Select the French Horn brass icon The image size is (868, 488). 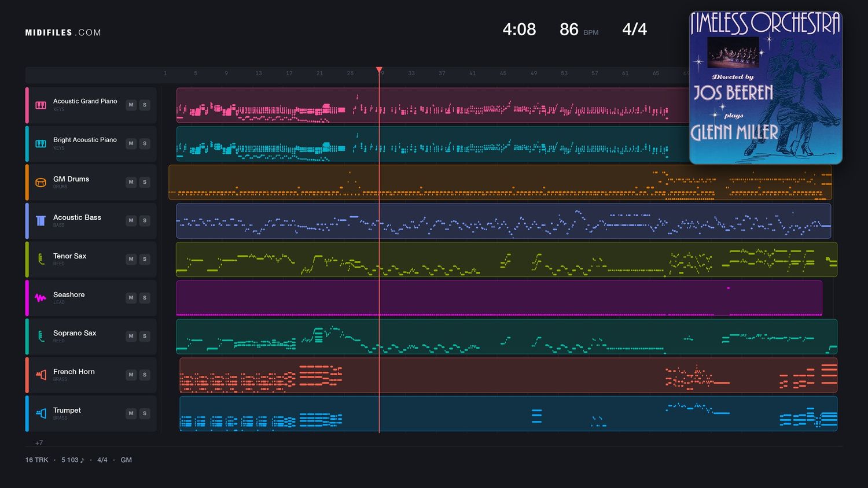coord(41,375)
